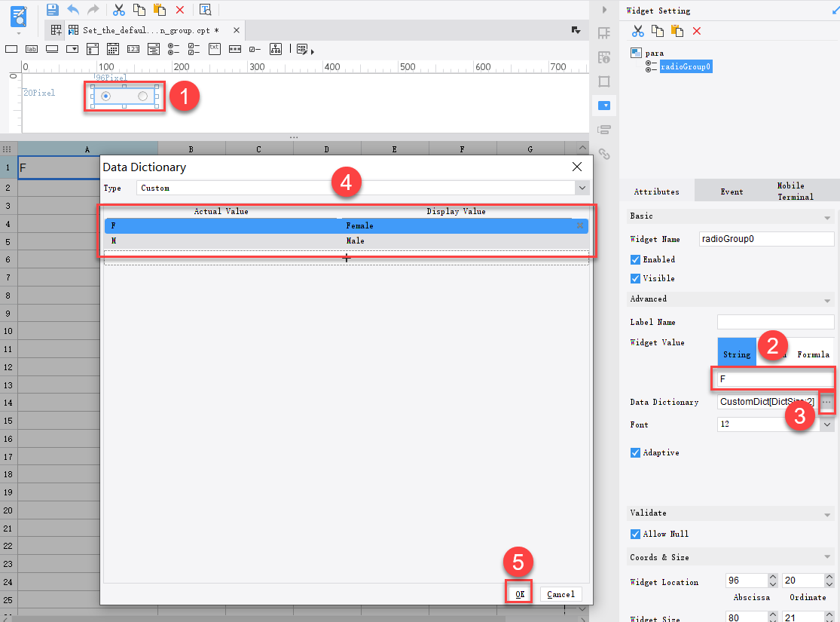The image size is (840, 622).
Task: Click the Undo icon
Action: tap(72, 9)
